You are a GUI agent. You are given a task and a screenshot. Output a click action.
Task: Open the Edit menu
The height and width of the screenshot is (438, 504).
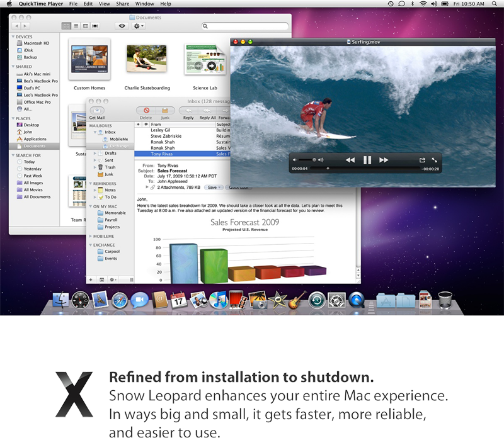(88, 4)
